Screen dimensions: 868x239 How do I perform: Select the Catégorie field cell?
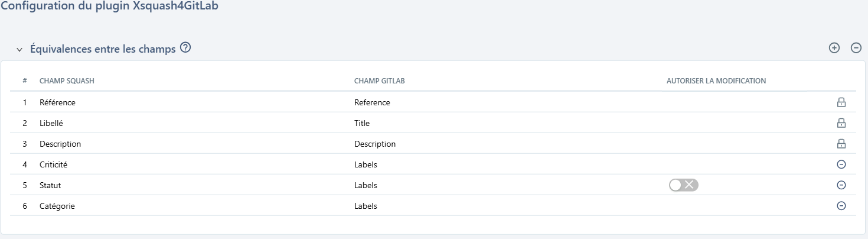point(57,206)
